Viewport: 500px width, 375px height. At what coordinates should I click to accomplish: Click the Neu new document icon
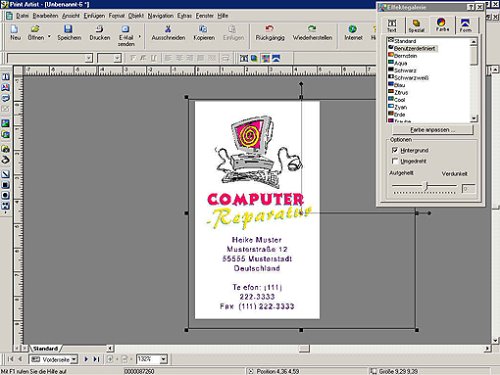[15, 29]
